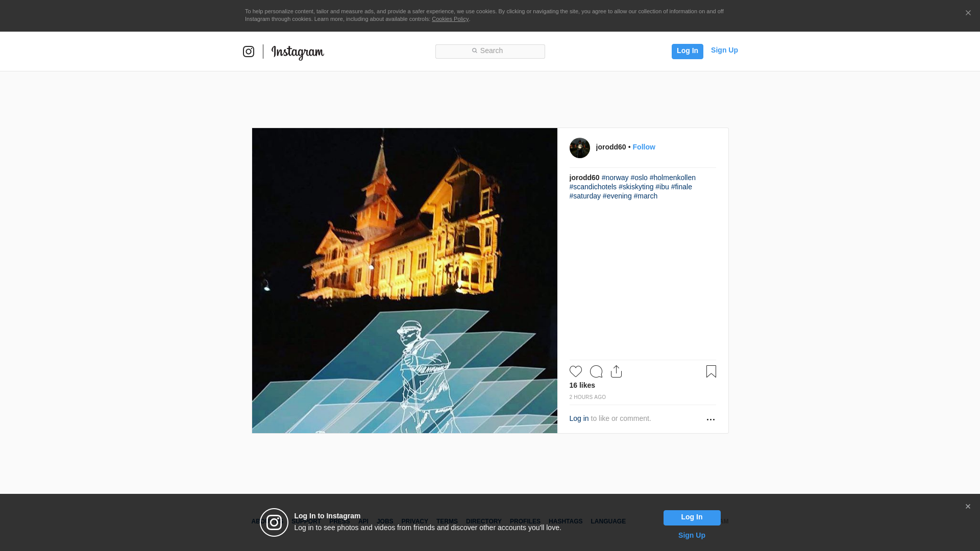Viewport: 980px width, 551px height.
Task: Click Log In on bottom banner
Action: tap(692, 517)
